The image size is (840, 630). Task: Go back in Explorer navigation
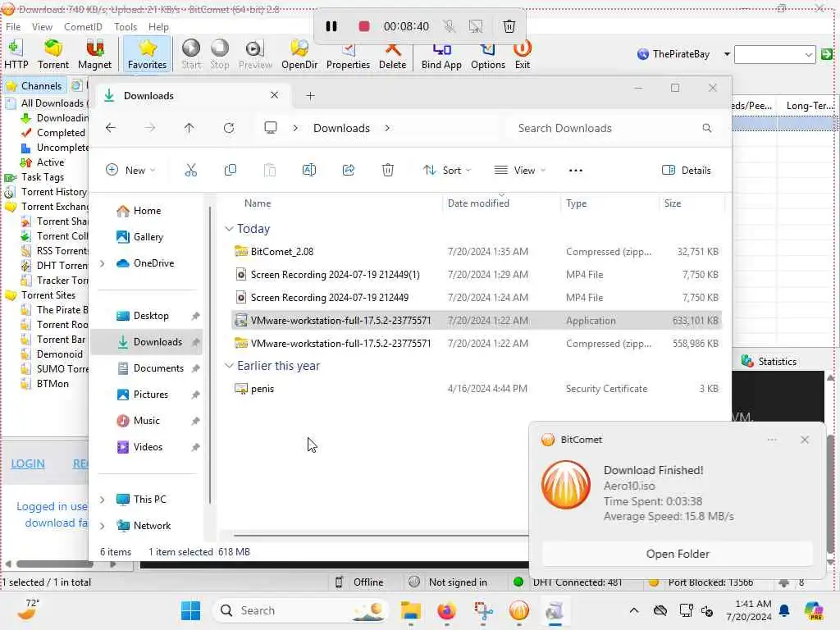(111, 128)
